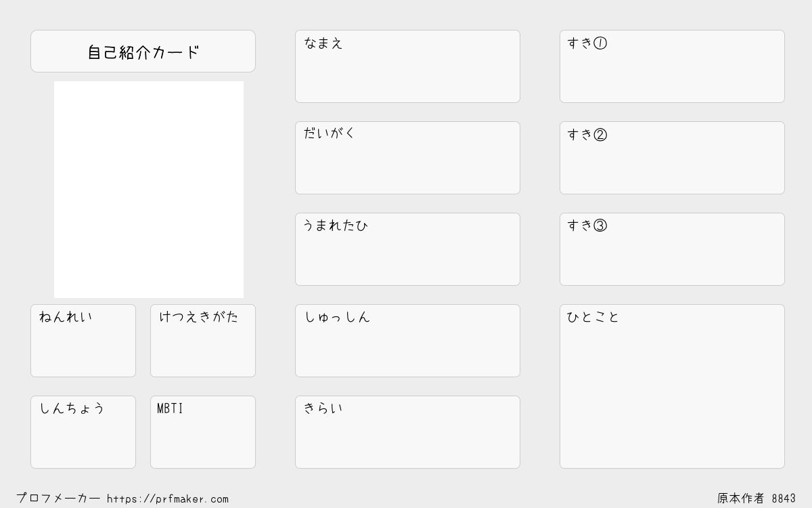Click the 原本作者 8843 credit text
The width and height of the screenshot is (812, 508).
757,499
